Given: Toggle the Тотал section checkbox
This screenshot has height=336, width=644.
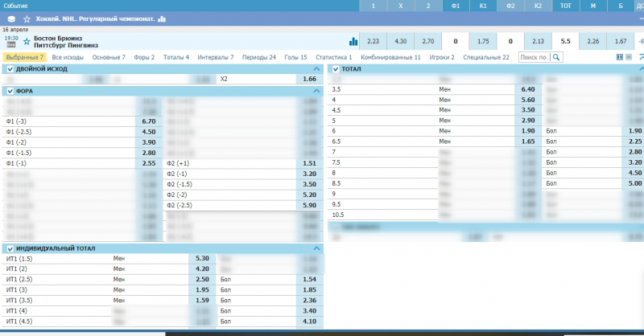Looking at the screenshot, I should coord(336,70).
